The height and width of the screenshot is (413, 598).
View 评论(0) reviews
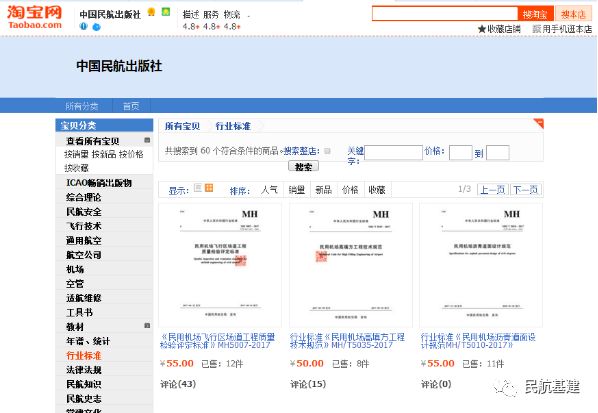tap(436, 384)
